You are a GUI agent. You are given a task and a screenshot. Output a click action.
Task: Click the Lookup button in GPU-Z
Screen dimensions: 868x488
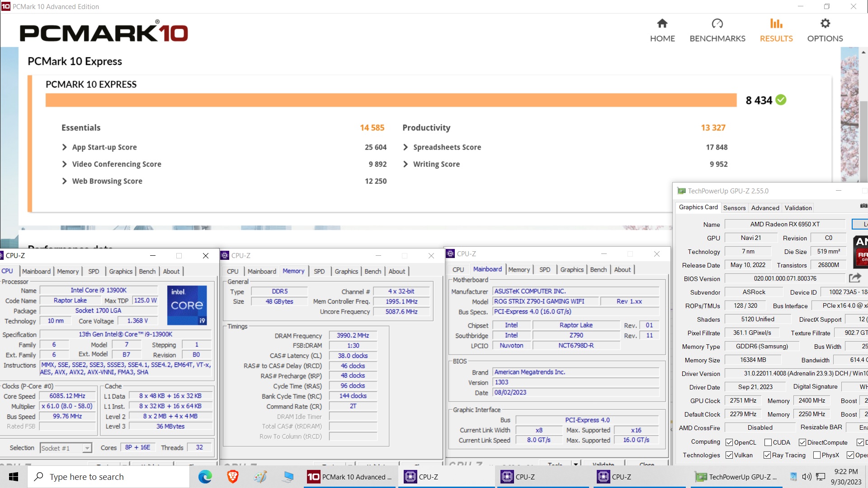pyautogui.click(x=860, y=224)
